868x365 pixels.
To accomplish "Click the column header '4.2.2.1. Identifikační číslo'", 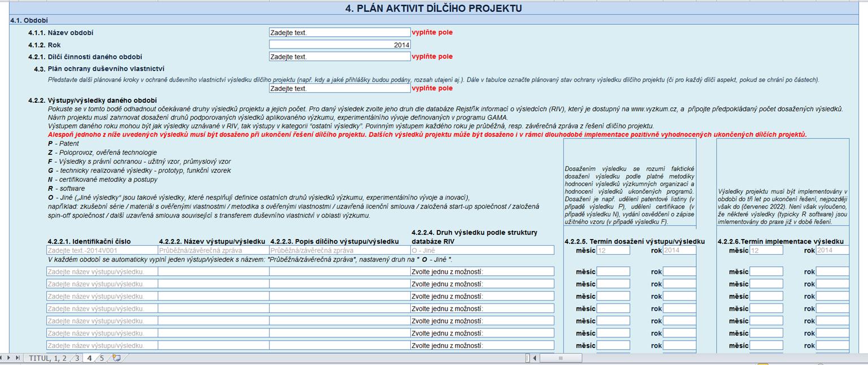I will tap(89, 241).
